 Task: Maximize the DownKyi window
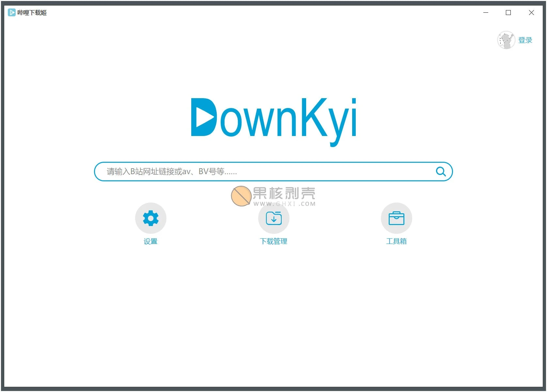click(508, 13)
